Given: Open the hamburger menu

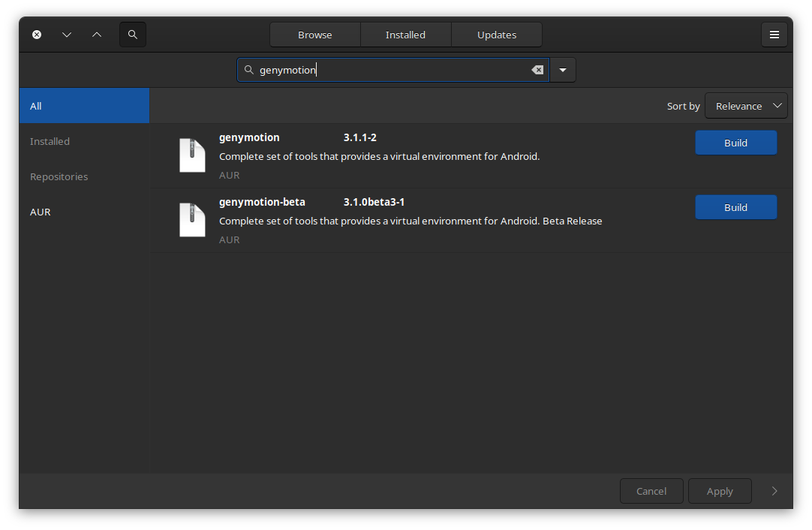Looking at the screenshot, I should (x=774, y=35).
